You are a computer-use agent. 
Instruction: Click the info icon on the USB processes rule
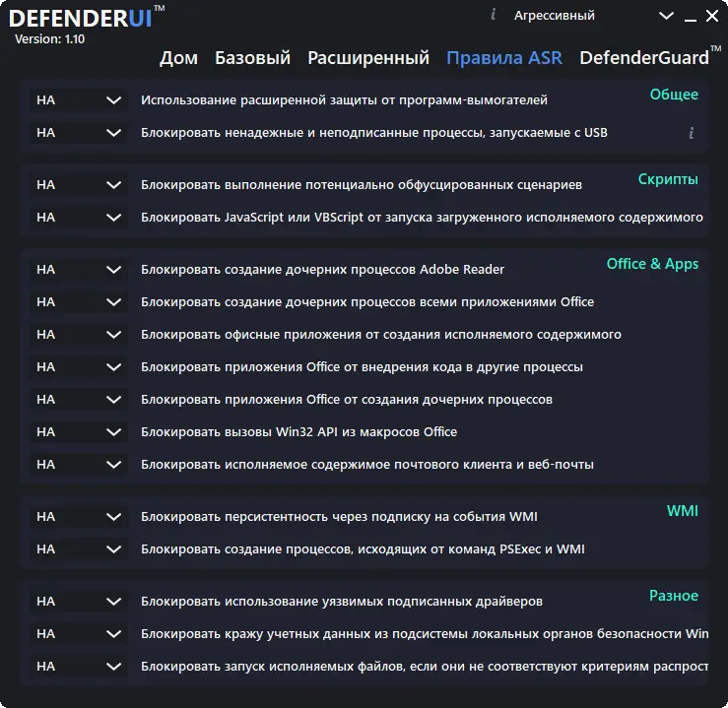click(x=692, y=133)
